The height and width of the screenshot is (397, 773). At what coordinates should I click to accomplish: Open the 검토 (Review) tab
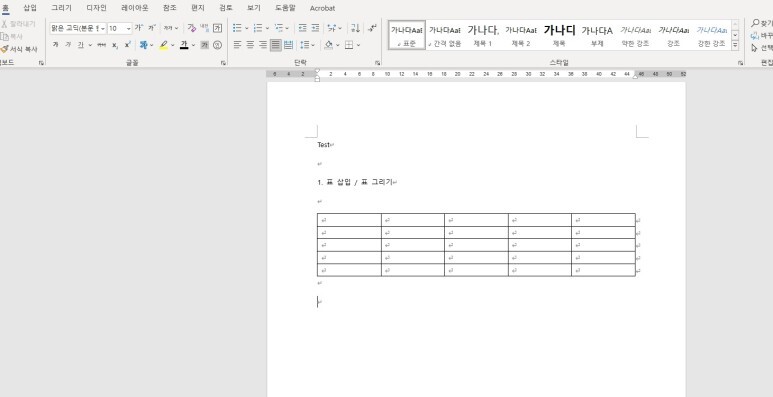tap(226, 8)
